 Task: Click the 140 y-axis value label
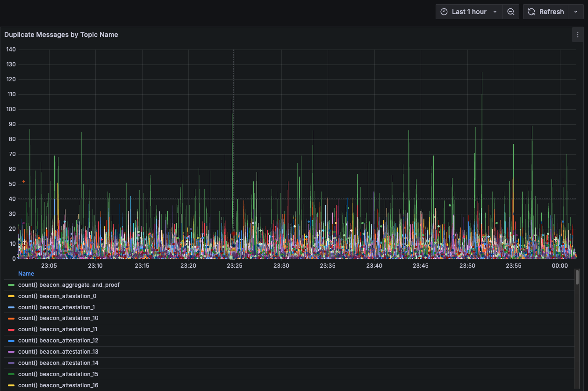click(11, 50)
